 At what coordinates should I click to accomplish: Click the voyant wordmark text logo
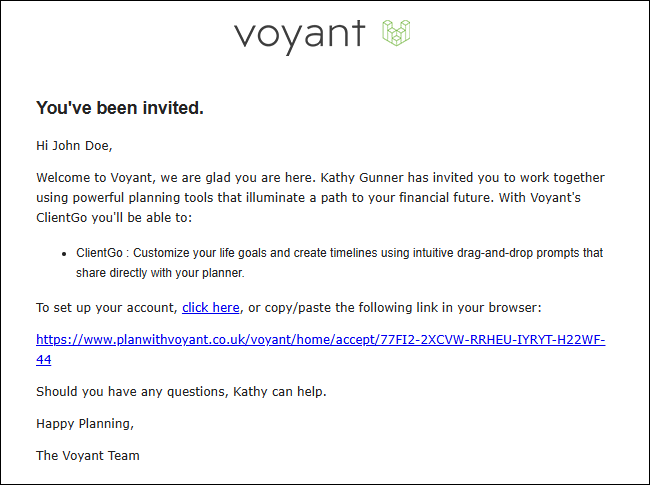coord(299,36)
